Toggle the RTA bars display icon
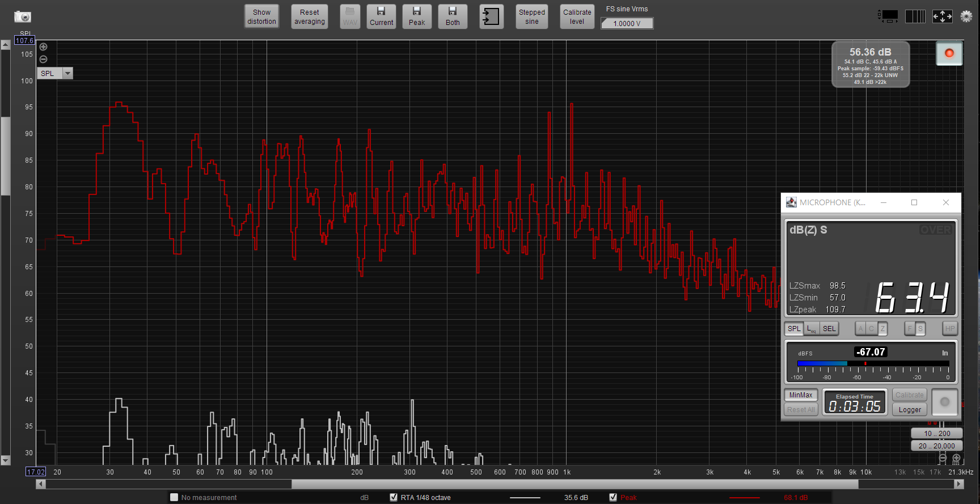The image size is (980, 504). 915,16
